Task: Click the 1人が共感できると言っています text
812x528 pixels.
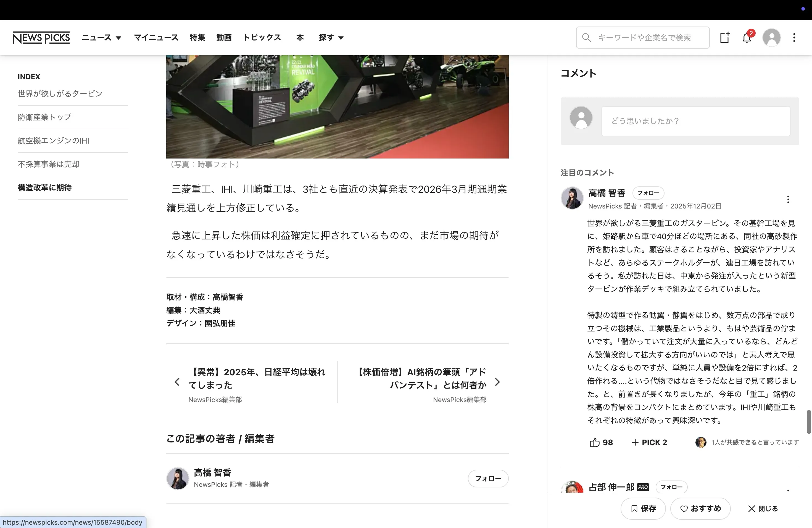Action: point(755,442)
